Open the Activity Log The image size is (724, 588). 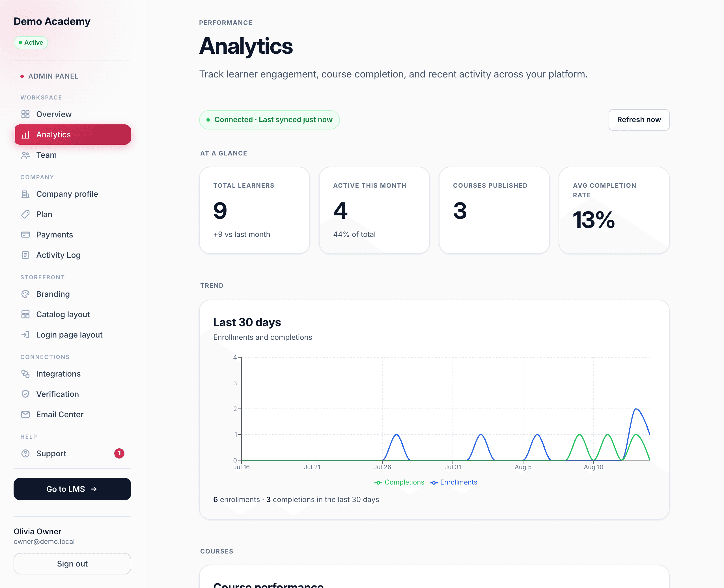tap(72, 255)
